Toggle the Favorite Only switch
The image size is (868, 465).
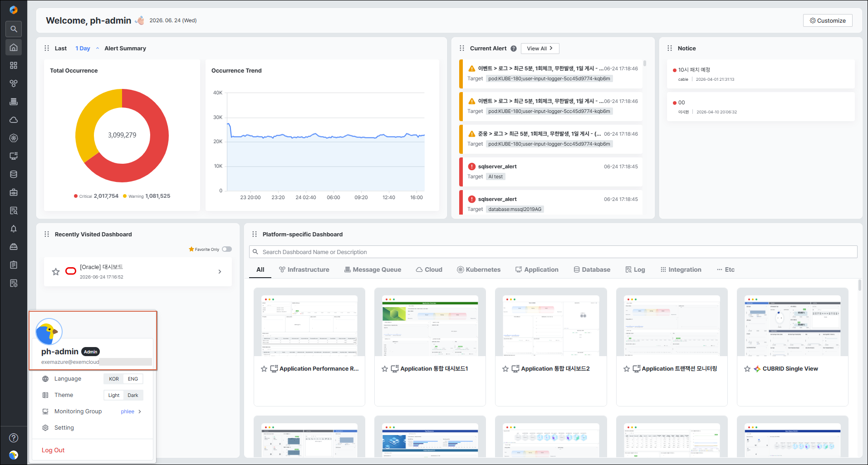(x=227, y=249)
